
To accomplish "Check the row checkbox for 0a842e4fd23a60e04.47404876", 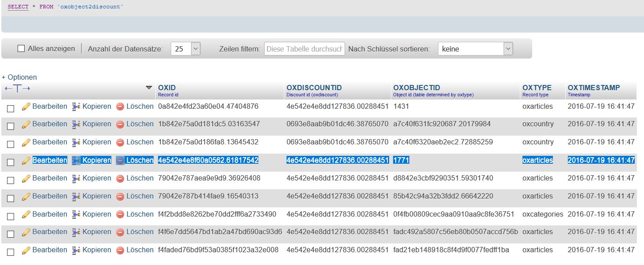I will pos(11,108).
